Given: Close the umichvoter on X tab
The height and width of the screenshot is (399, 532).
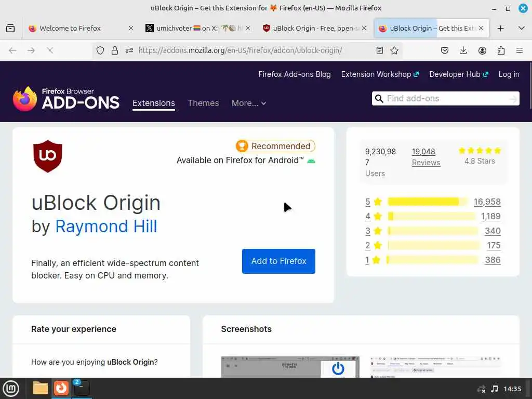Looking at the screenshot, I should pyautogui.click(x=248, y=28).
